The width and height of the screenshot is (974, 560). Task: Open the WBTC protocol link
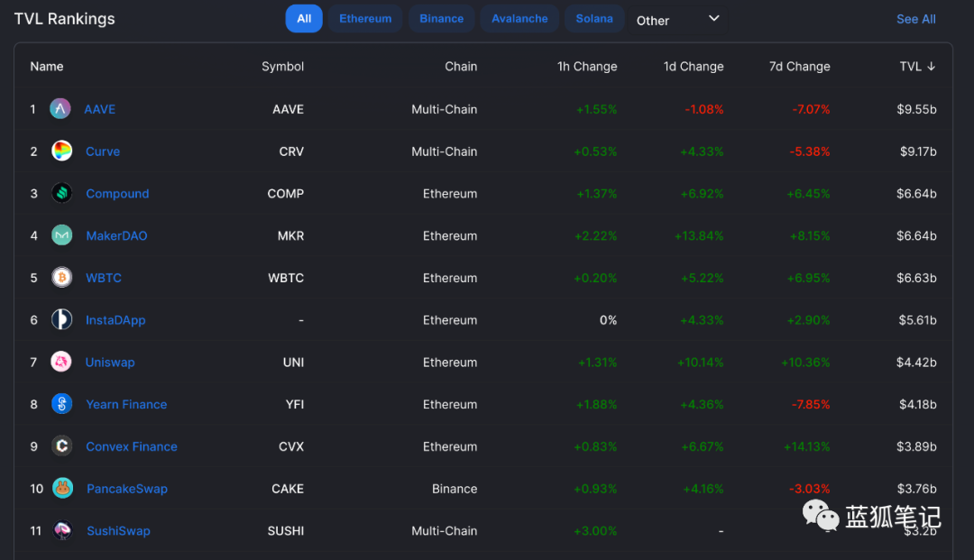(104, 278)
